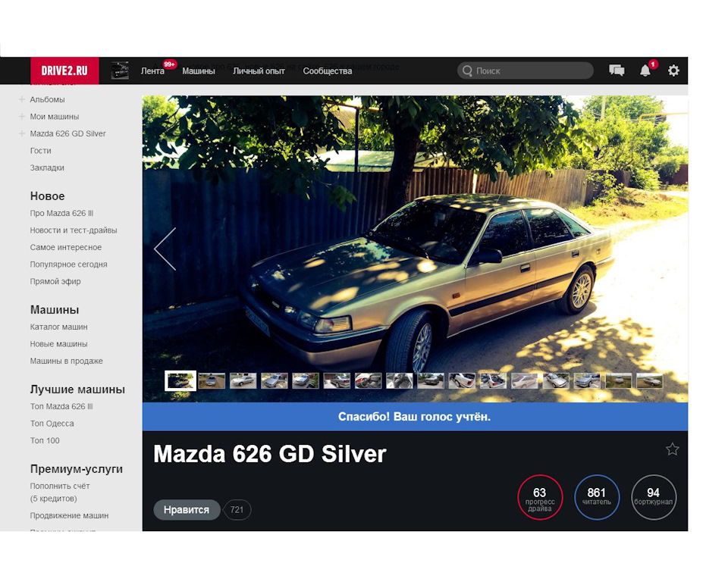Open the notifications bell

coord(645,70)
